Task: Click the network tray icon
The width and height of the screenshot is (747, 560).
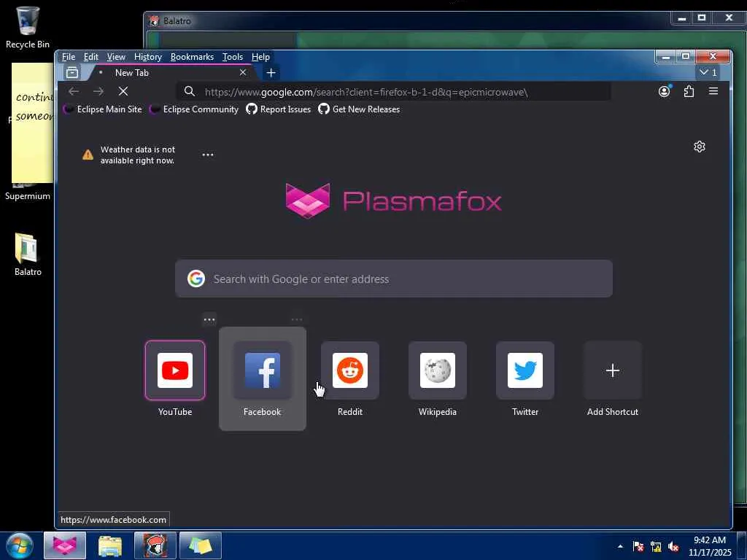Action: coord(656,546)
